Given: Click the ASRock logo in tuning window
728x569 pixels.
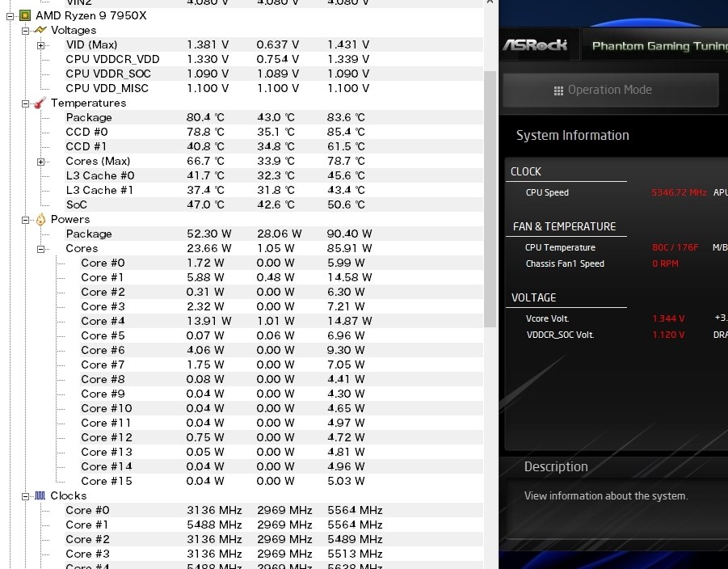Looking at the screenshot, I should coord(535,45).
